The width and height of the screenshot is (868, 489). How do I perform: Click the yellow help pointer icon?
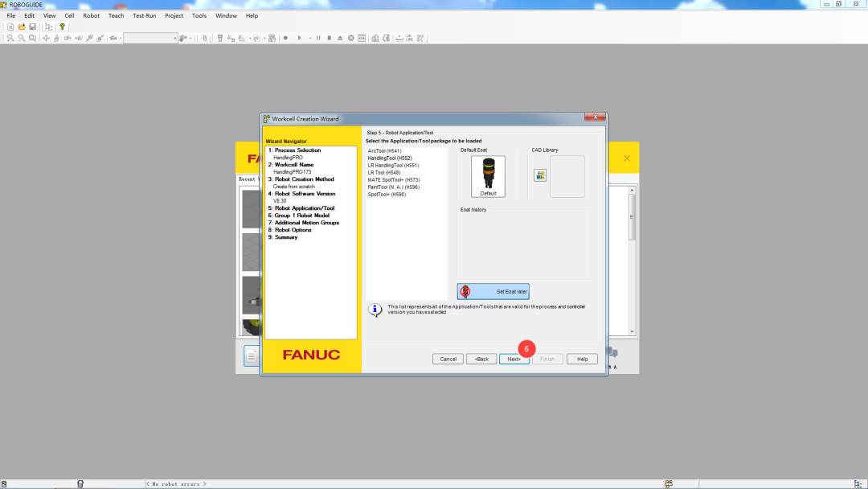(x=63, y=27)
